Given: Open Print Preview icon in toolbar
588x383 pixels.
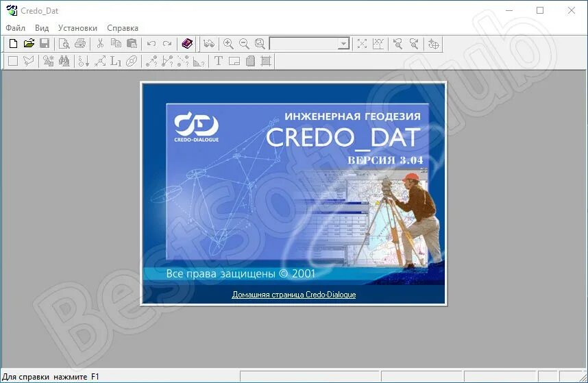Looking at the screenshot, I should pyautogui.click(x=64, y=44).
